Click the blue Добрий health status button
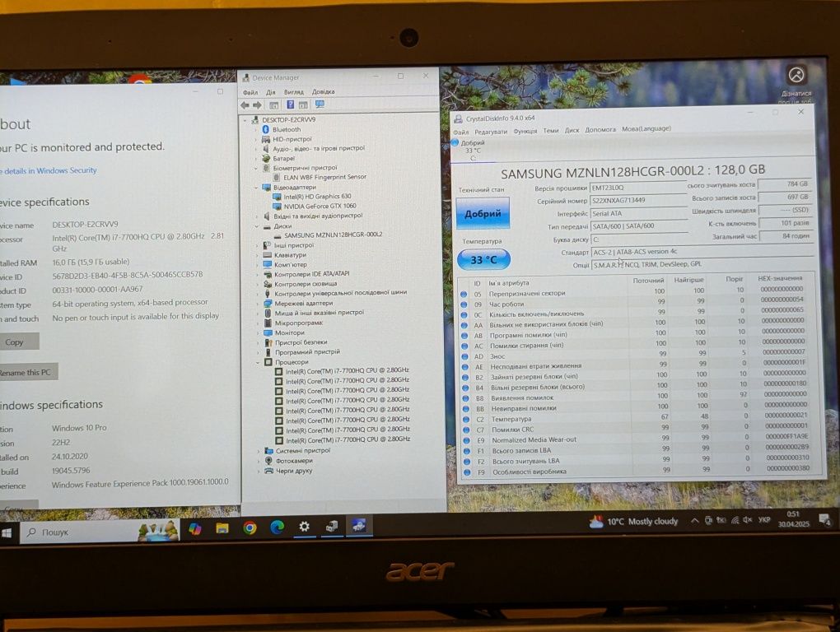840x632 pixels. click(x=483, y=213)
